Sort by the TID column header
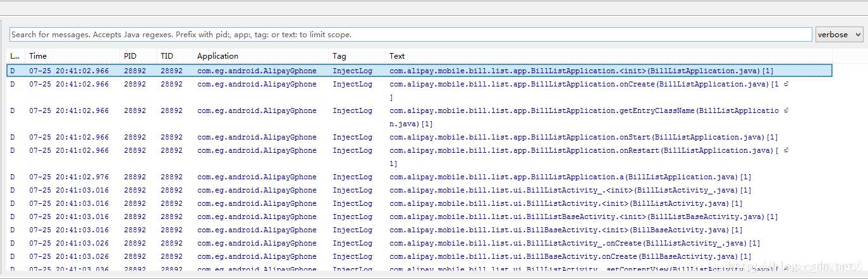This screenshot has height=279, width=868. (x=175, y=56)
